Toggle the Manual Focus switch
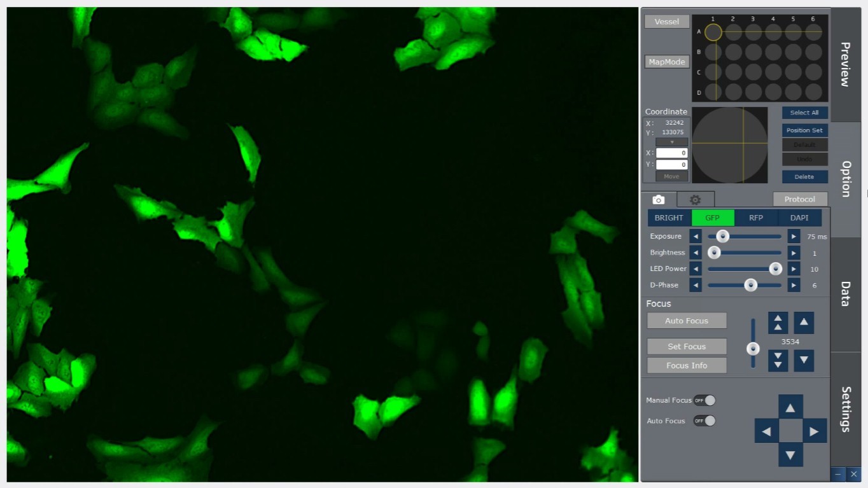Image resolution: width=868 pixels, height=488 pixels. point(704,400)
